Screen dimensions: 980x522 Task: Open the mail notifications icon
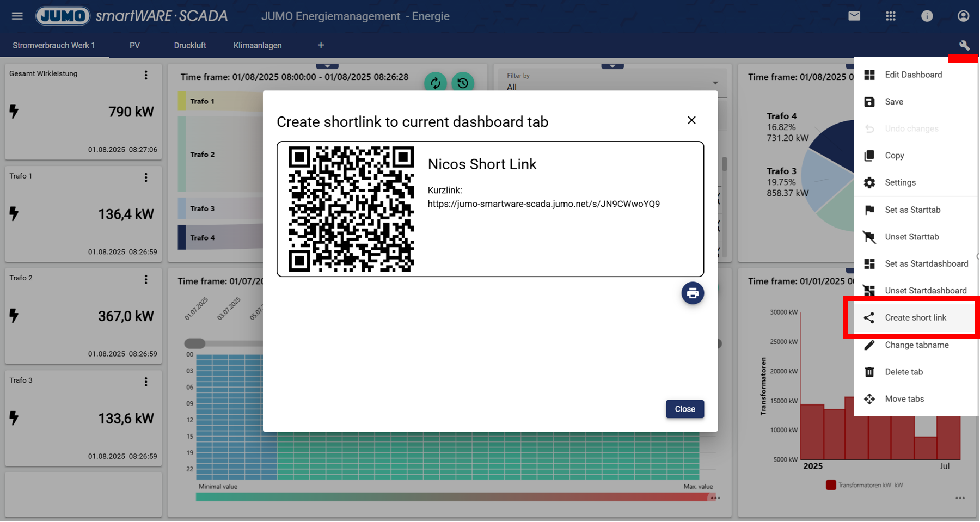click(854, 16)
